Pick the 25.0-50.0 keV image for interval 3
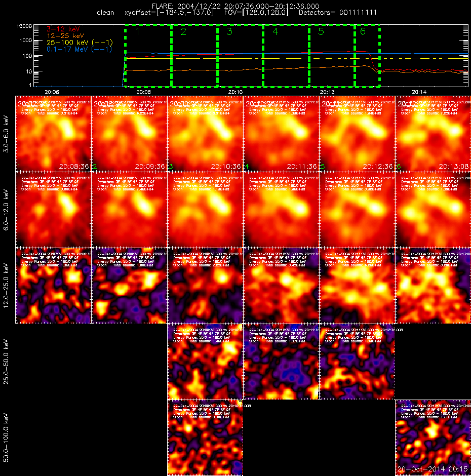This screenshot has width=471, height=476. click(205, 362)
